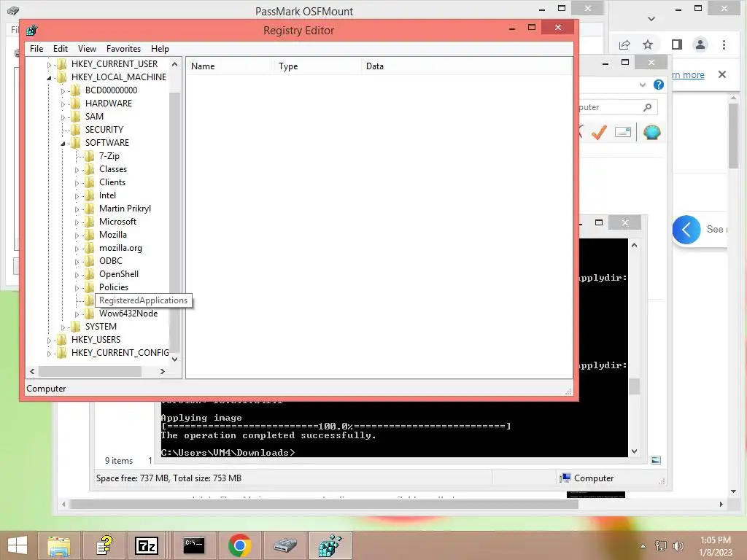Click the Name column header

[x=228, y=66]
